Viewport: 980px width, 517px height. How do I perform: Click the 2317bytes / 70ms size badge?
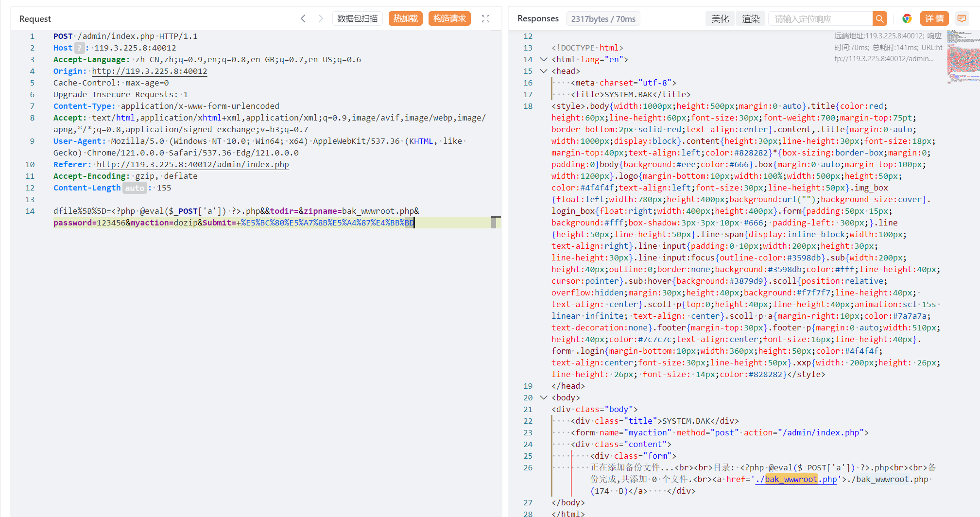[603, 19]
